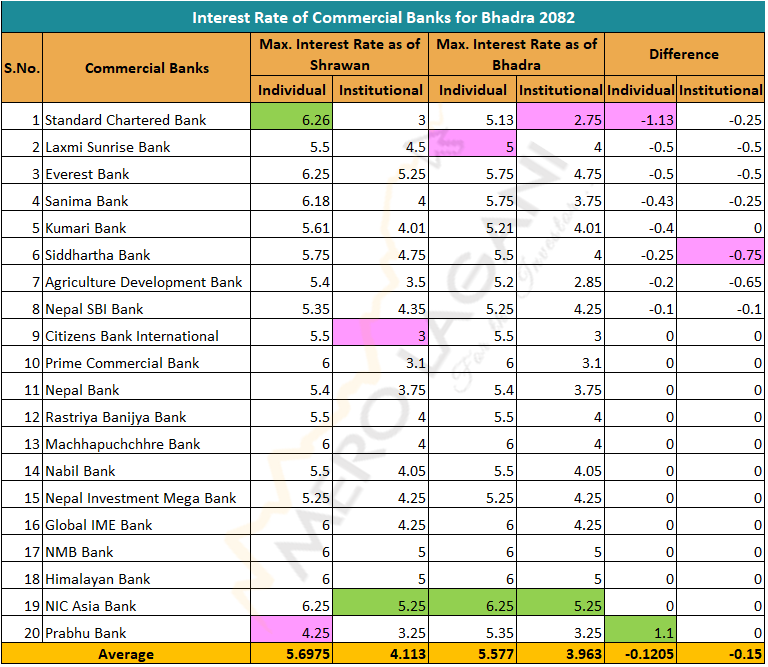The width and height of the screenshot is (768, 667).
Task: Click the 'Siddhartha Bank' name cell
Action: click(146, 251)
